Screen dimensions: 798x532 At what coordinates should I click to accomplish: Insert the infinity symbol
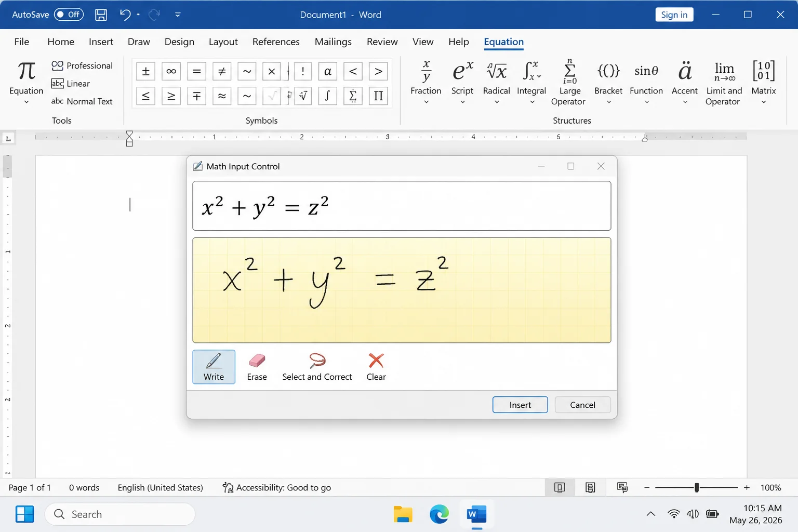pyautogui.click(x=171, y=71)
